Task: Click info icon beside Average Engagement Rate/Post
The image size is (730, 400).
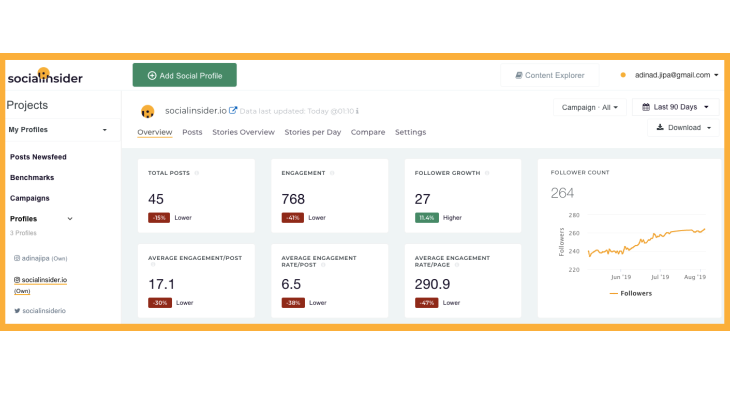Action: [x=323, y=265]
